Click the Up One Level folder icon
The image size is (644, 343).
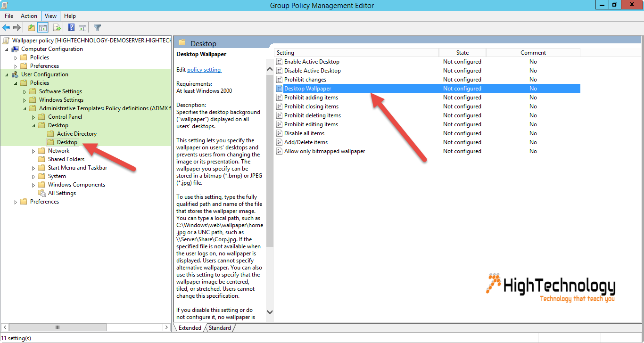(31, 28)
